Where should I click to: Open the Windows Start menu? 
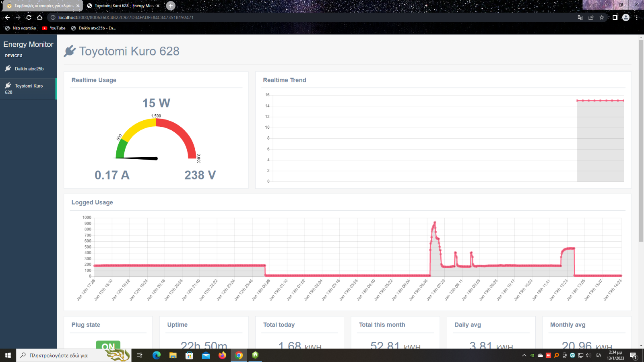coord(8,355)
